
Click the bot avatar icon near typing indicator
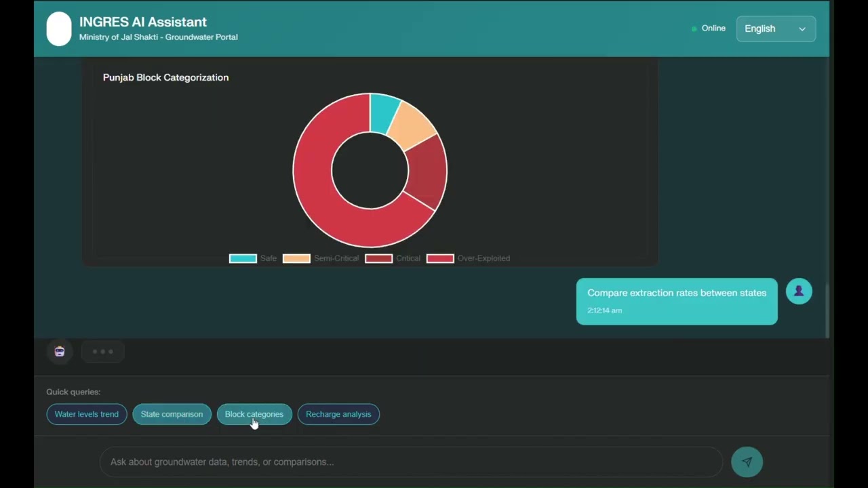click(x=60, y=351)
